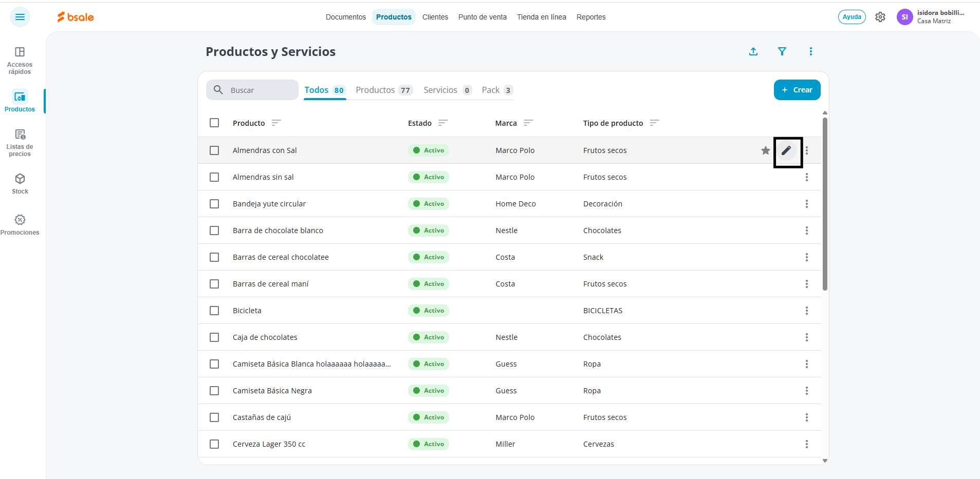Check the Bicicleta row checkbox
Image resolution: width=980 pixels, height=479 pixels.
coord(214,311)
